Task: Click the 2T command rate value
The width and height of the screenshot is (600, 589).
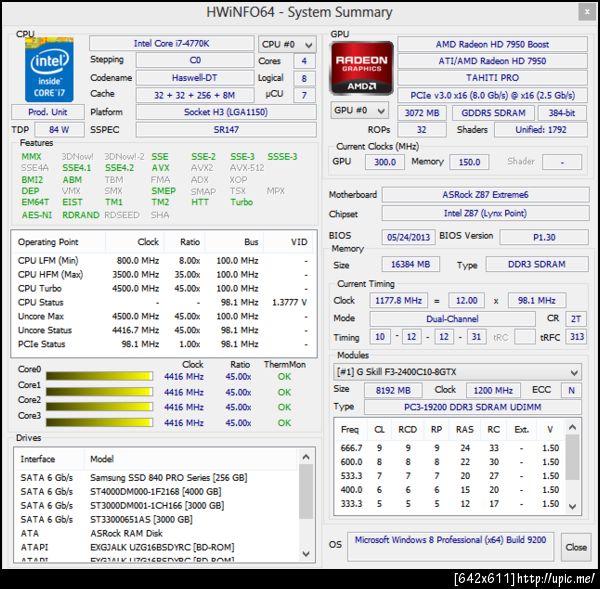Action: (x=576, y=319)
